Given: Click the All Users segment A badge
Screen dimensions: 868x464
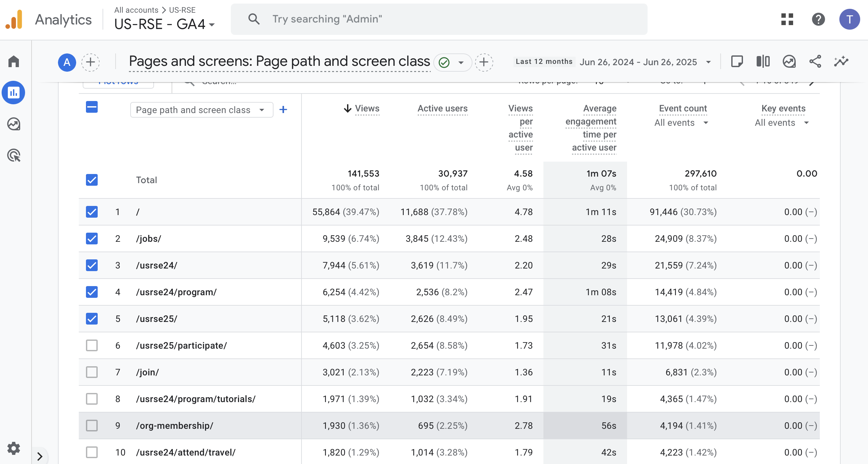Looking at the screenshot, I should (x=67, y=62).
